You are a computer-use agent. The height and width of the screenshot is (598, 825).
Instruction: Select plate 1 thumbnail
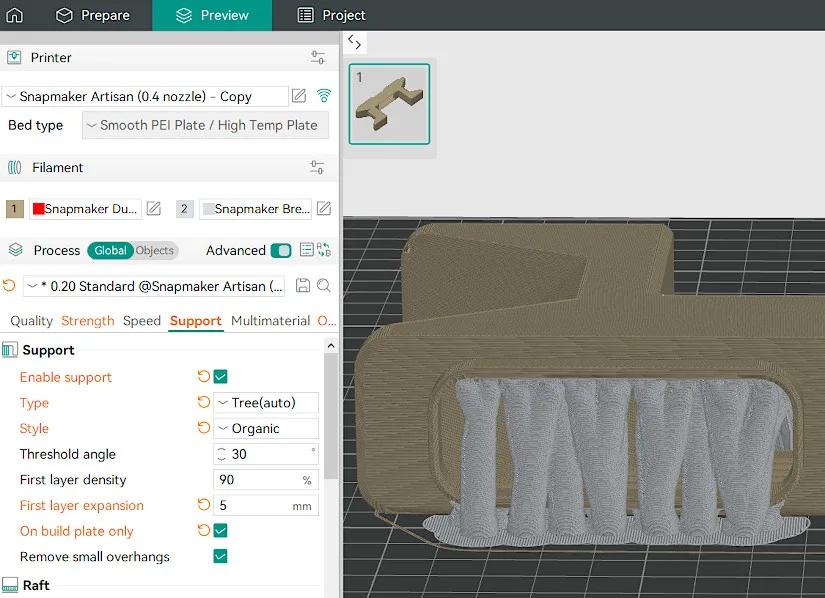coord(389,104)
